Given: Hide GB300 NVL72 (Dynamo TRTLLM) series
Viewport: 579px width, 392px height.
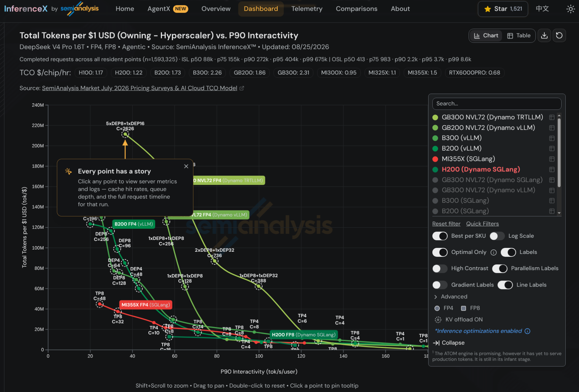Looking at the screenshot, I should [x=492, y=117].
